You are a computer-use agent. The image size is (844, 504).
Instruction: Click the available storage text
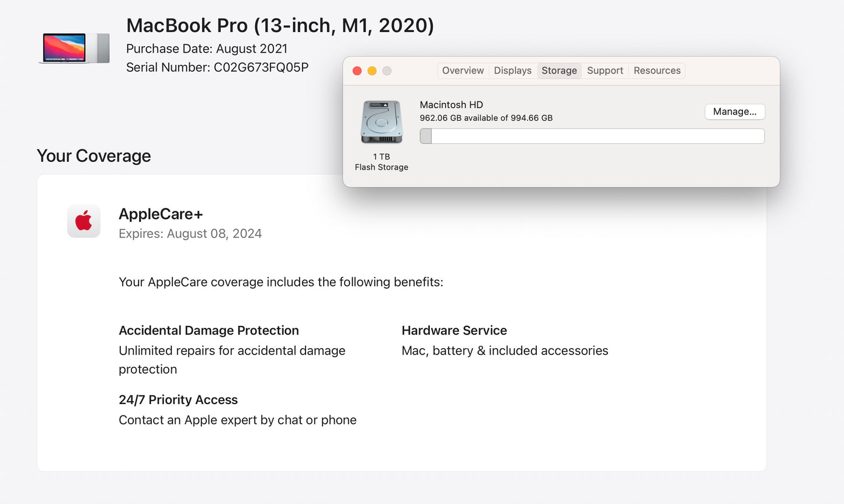[487, 117]
